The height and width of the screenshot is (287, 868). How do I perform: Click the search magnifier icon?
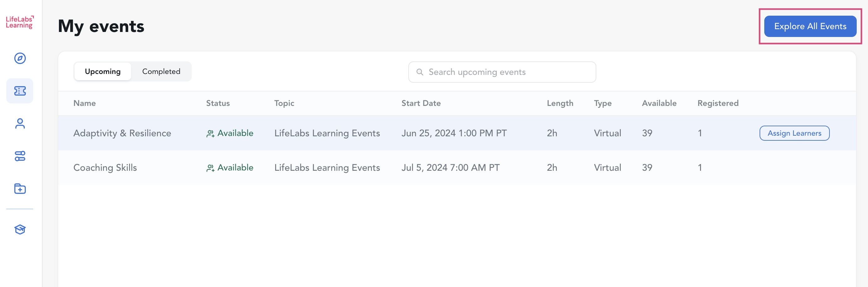420,72
